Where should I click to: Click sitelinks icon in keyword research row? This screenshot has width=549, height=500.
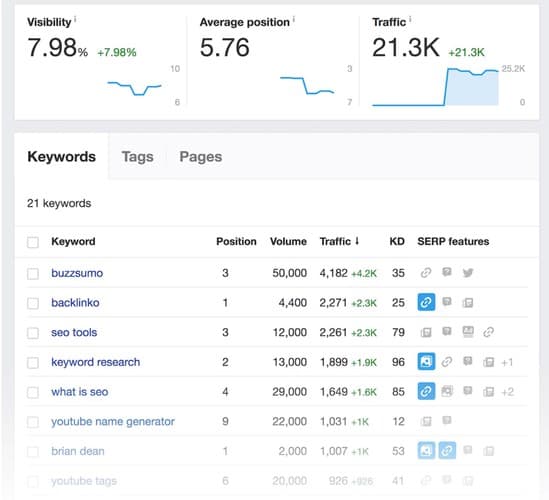coord(446,362)
